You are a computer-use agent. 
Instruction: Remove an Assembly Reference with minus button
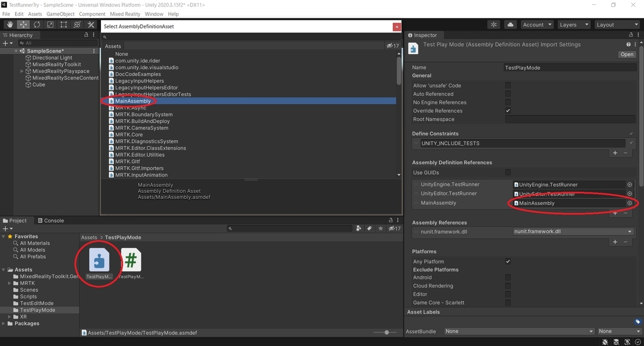(625, 242)
